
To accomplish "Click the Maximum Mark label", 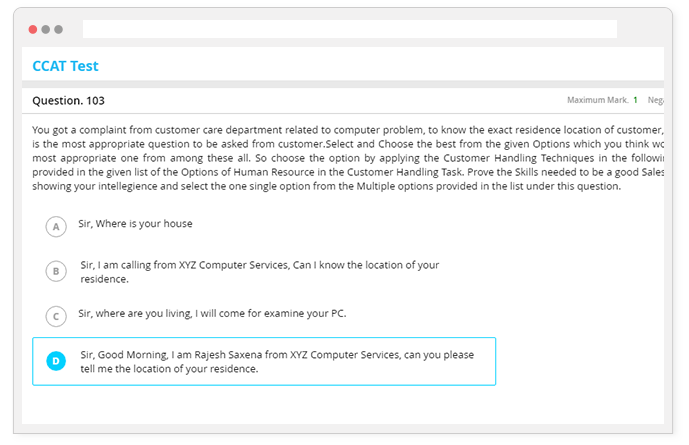I will [x=598, y=100].
